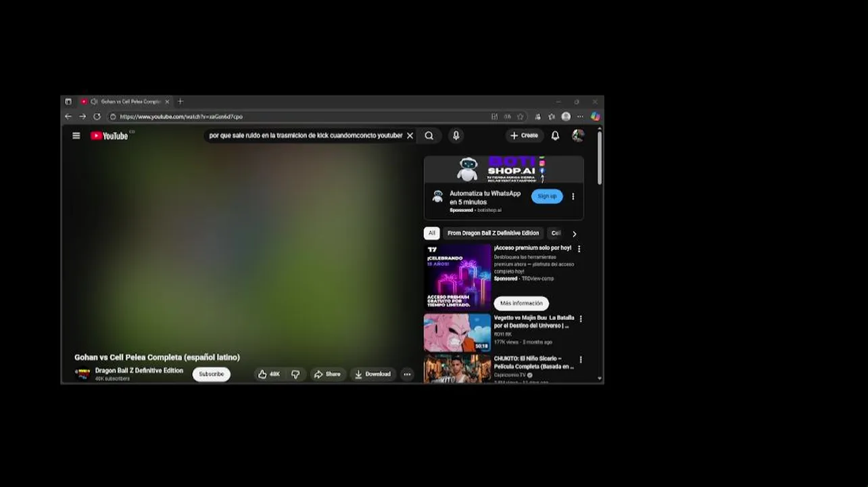Start voice search with the microphone

(x=456, y=135)
